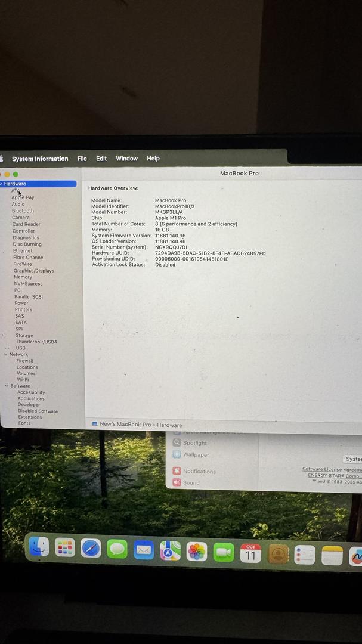Screen dimensions: 362x644
Task: Select Bluetooth in the sidebar
Action: click(23, 210)
